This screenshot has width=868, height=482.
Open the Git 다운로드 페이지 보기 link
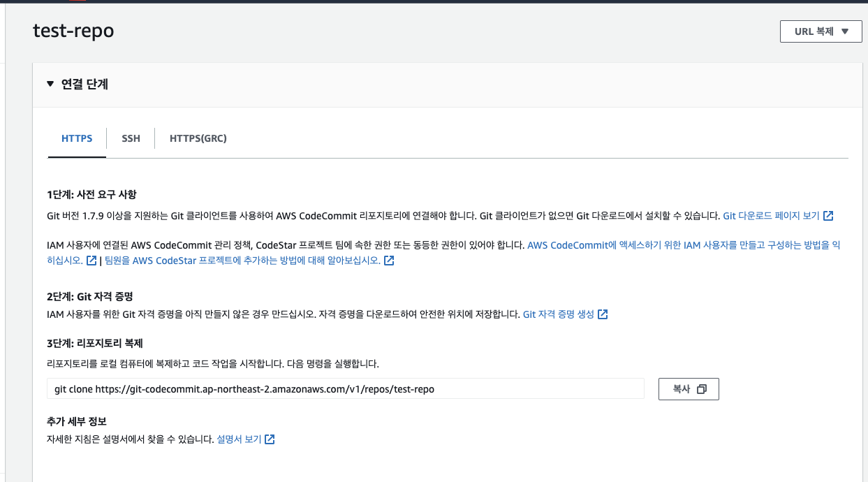771,216
